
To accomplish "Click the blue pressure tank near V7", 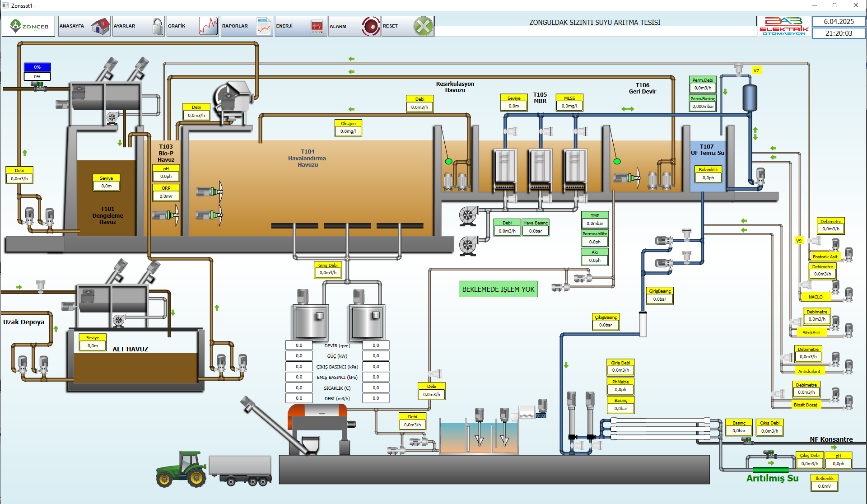I will pyautogui.click(x=750, y=97).
